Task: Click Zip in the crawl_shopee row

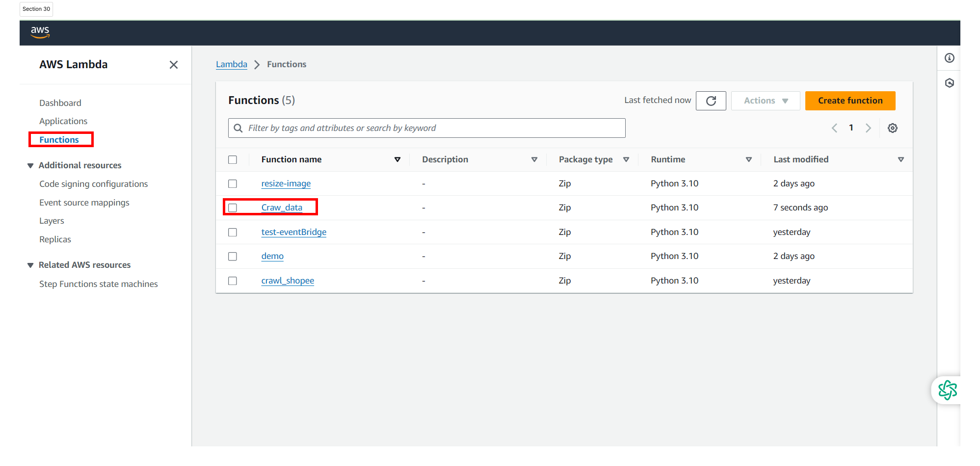Action: (564, 281)
